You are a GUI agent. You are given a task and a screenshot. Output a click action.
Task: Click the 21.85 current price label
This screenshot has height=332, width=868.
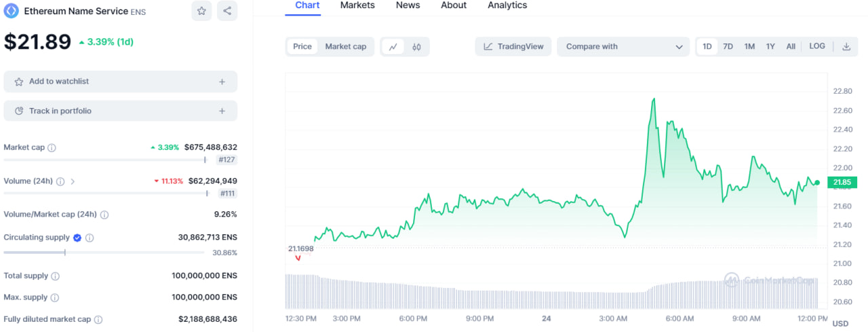coord(842,182)
